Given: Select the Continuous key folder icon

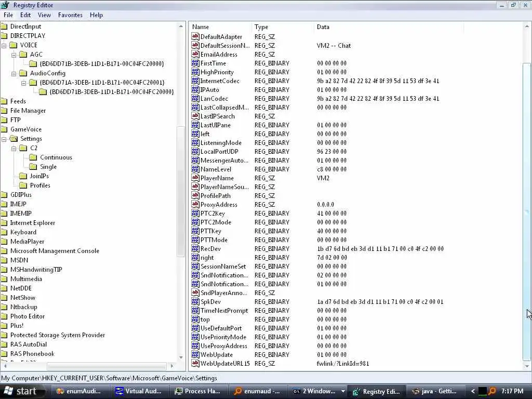Looking at the screenshot, I should click(x=33, y=157).
